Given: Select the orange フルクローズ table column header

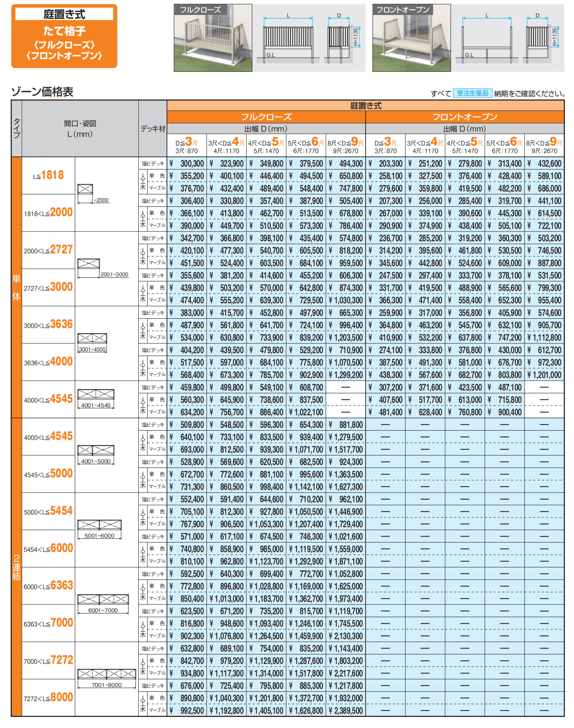Looking at the screenshot, I should 266,117.
